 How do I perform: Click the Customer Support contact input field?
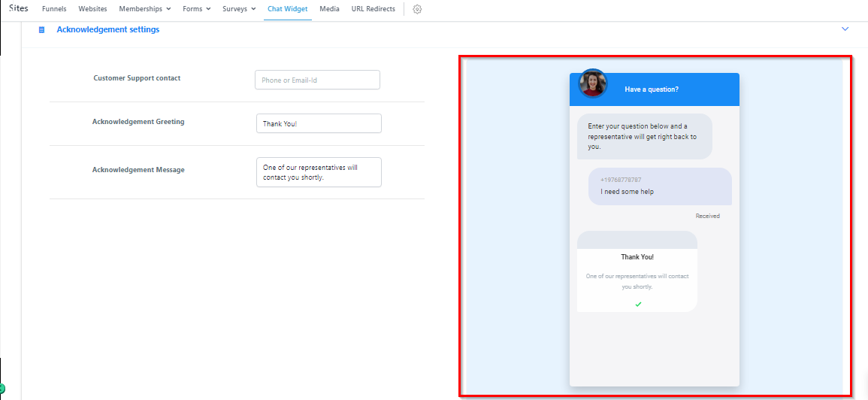coord(317,80)
